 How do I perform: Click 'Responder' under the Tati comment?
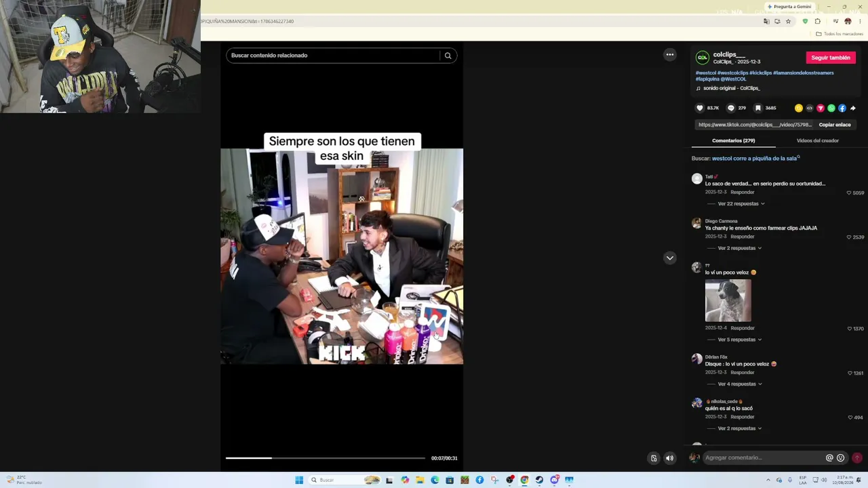click(x=743, y=192)
